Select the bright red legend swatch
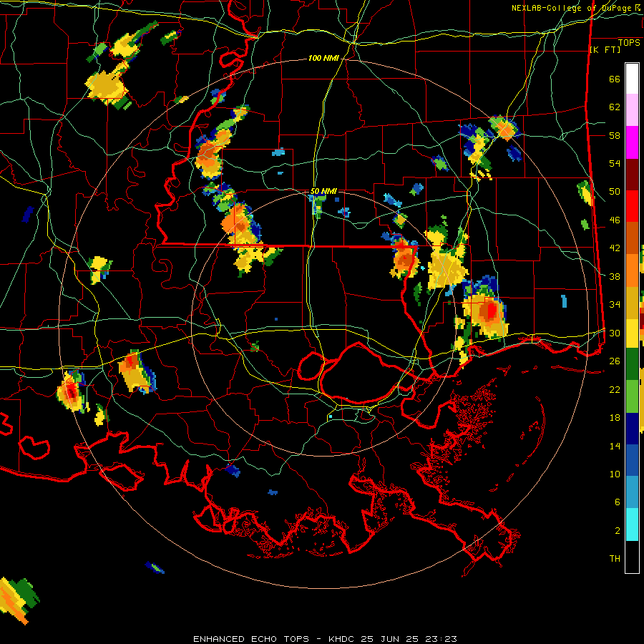 point(632,206)
